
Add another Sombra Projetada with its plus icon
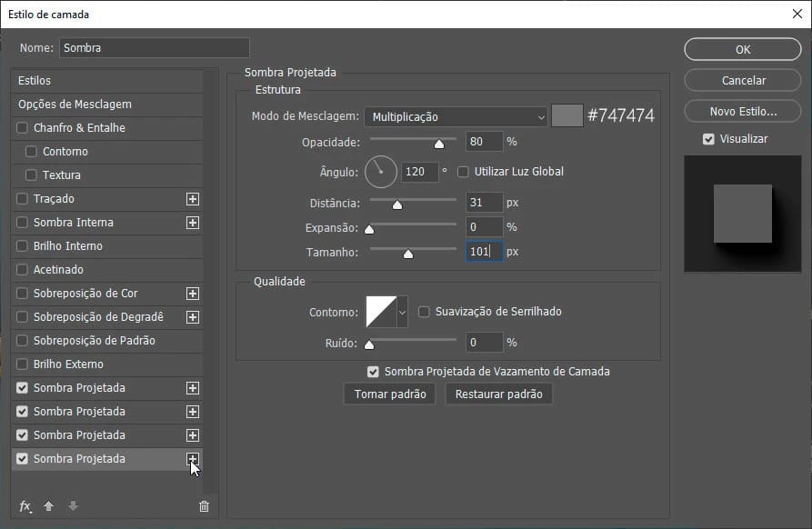192,458
